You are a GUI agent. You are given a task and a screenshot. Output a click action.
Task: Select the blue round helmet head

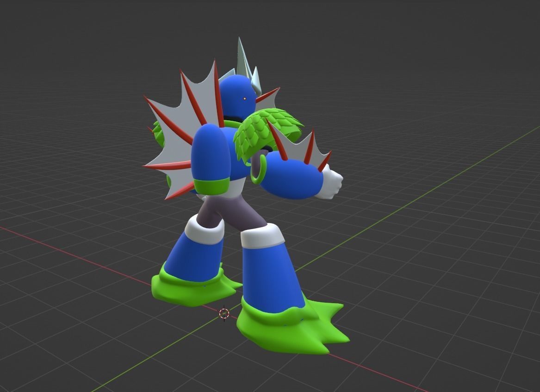[x=237, y=97]
